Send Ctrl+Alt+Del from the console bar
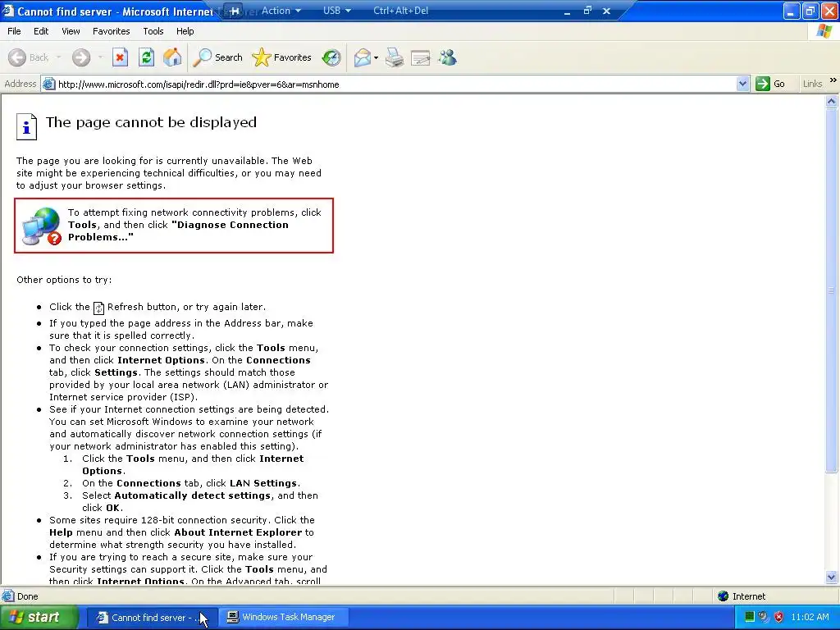This screenshot has height=630, width=840. tap(400, 11)
